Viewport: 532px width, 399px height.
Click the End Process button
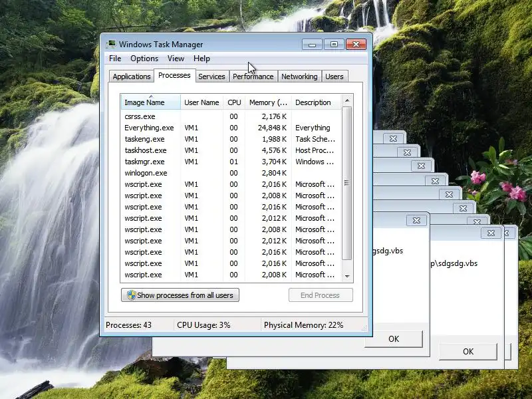click(x=321, y=295)
